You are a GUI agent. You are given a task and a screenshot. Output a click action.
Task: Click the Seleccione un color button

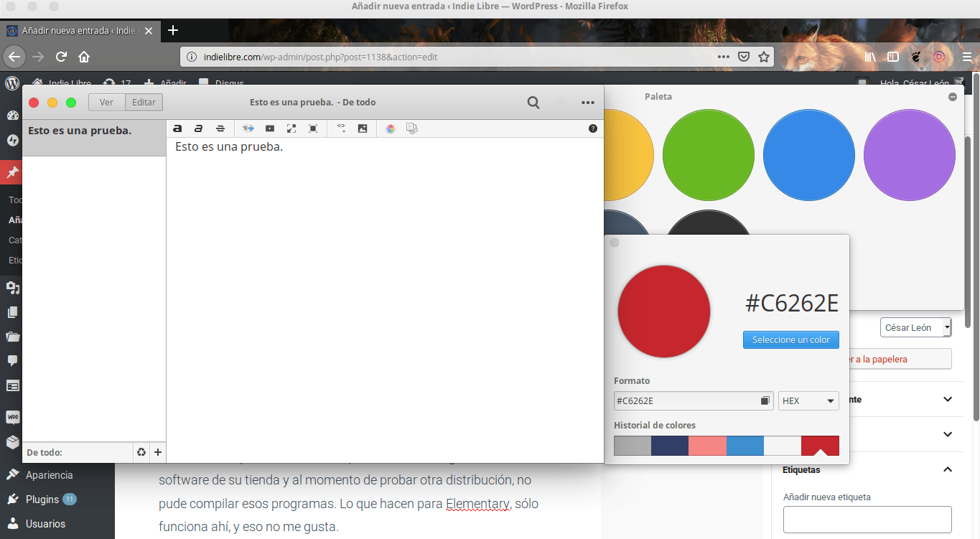[790, 339]
